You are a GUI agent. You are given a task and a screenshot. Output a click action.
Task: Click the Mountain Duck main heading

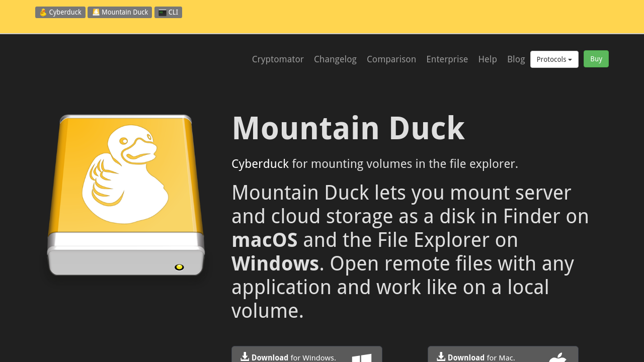pos(348,128)
